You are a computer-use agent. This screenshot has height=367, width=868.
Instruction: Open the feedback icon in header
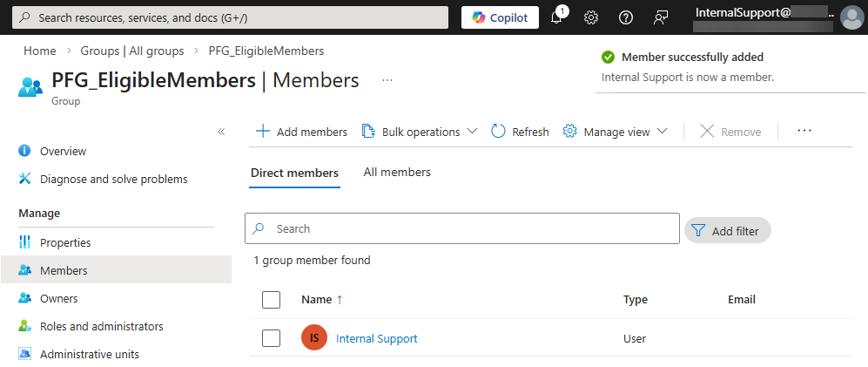661,17
